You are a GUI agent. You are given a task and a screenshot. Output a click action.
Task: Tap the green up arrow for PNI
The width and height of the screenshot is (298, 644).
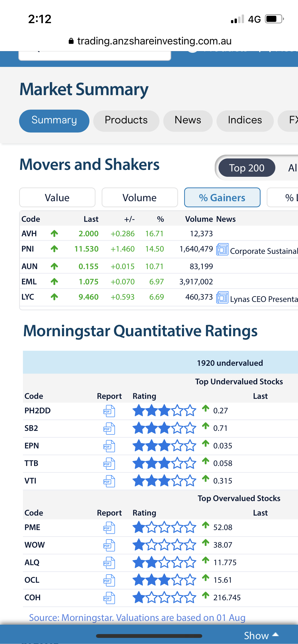[x=54, y=248]
